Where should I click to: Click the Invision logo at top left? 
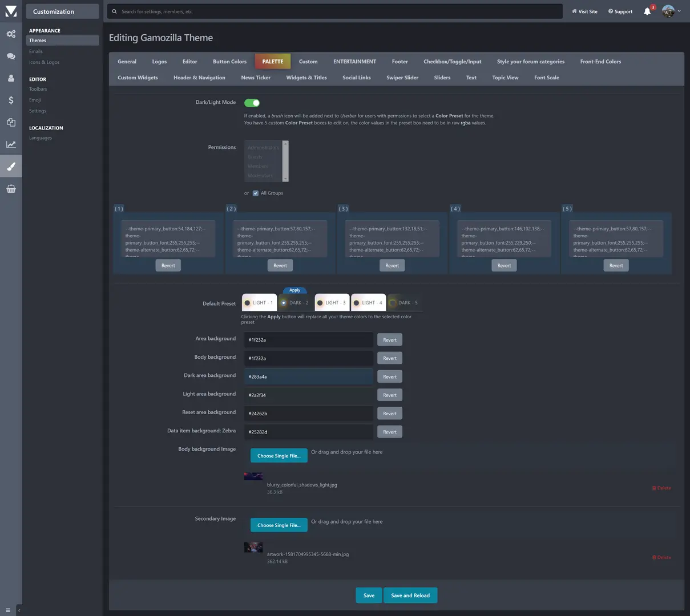coord(11,11)
